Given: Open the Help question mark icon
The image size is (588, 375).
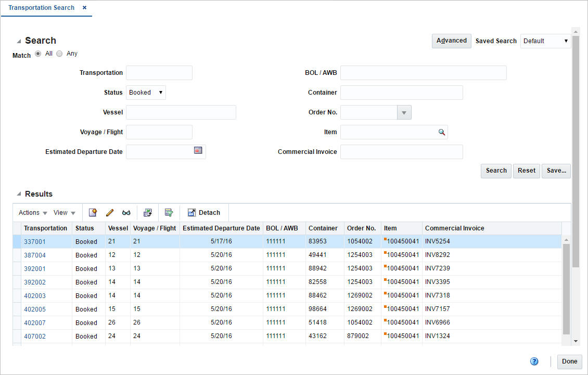Looking at the screenshot, I should (534, 361).
